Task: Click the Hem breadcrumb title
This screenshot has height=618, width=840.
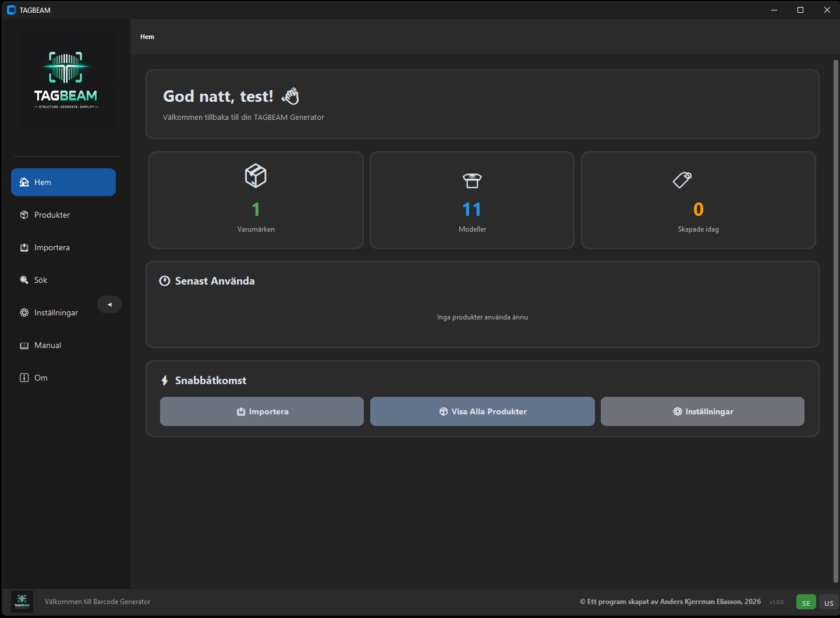Action: click(x=147, y=37)
